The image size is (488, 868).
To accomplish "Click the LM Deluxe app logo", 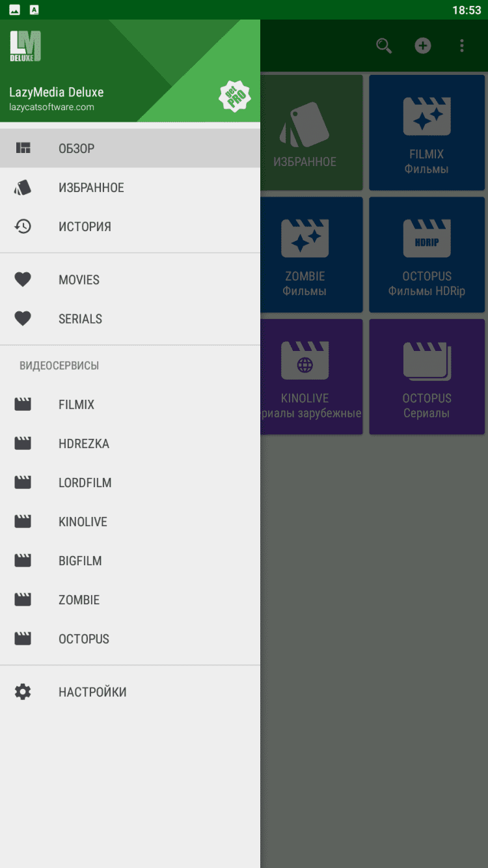I will pyautogui.click(x=25, y=46).
